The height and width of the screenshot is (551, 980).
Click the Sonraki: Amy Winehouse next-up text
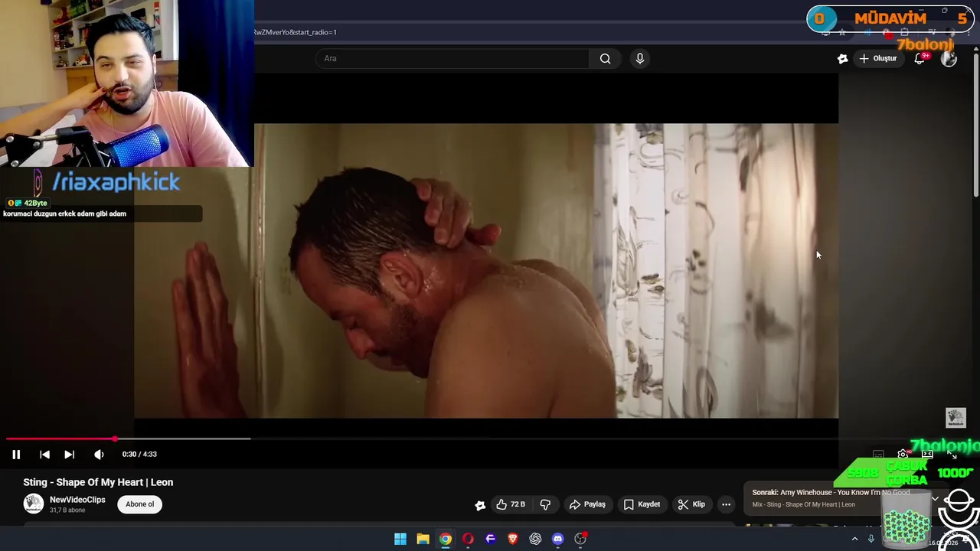click(x=831, y=493)
